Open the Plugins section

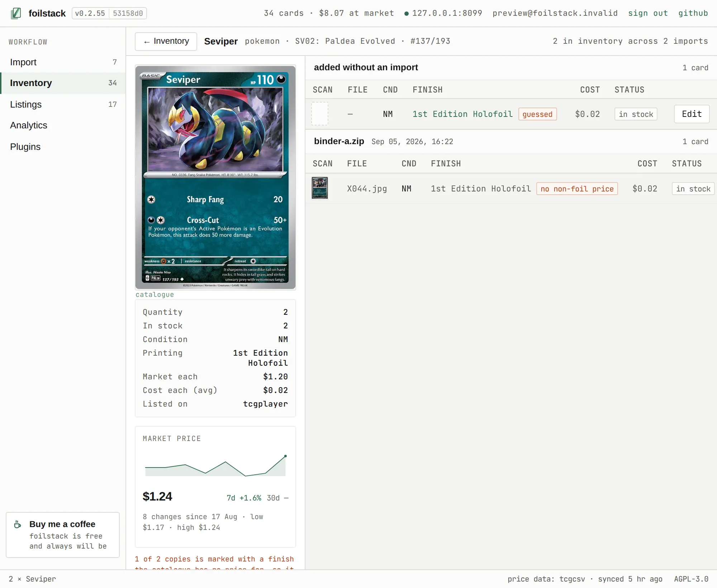click(x=63, y=147)
